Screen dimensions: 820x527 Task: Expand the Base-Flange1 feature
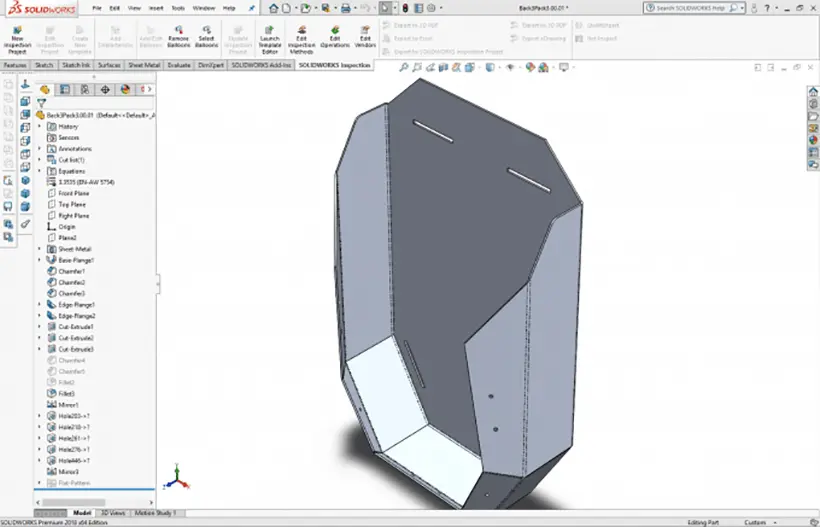40,260
